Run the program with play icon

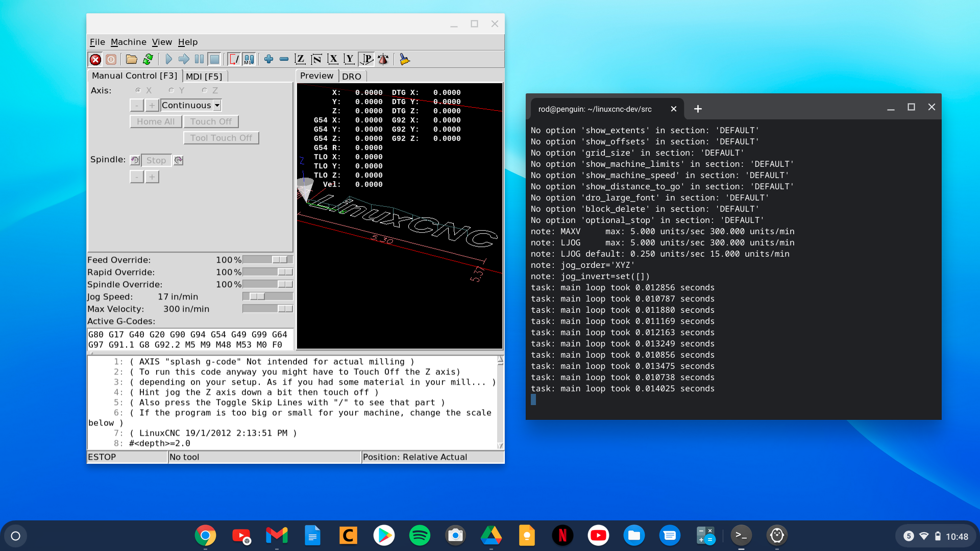pos(168,60)
